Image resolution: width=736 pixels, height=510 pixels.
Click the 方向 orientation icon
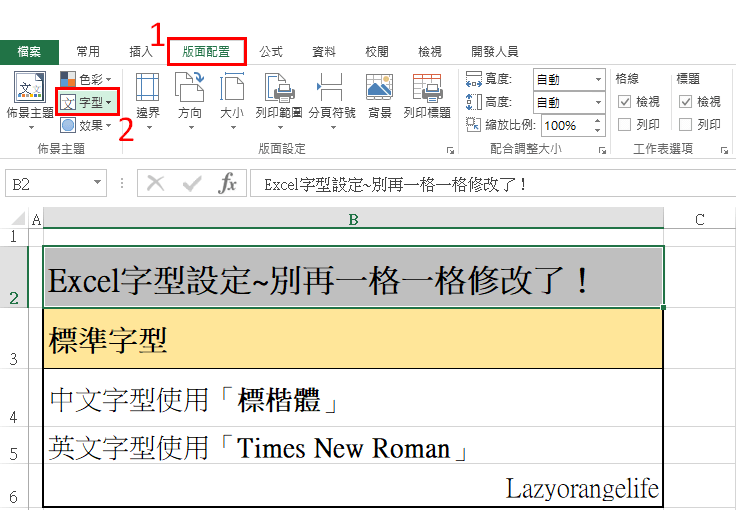click(x=189, y=97)
